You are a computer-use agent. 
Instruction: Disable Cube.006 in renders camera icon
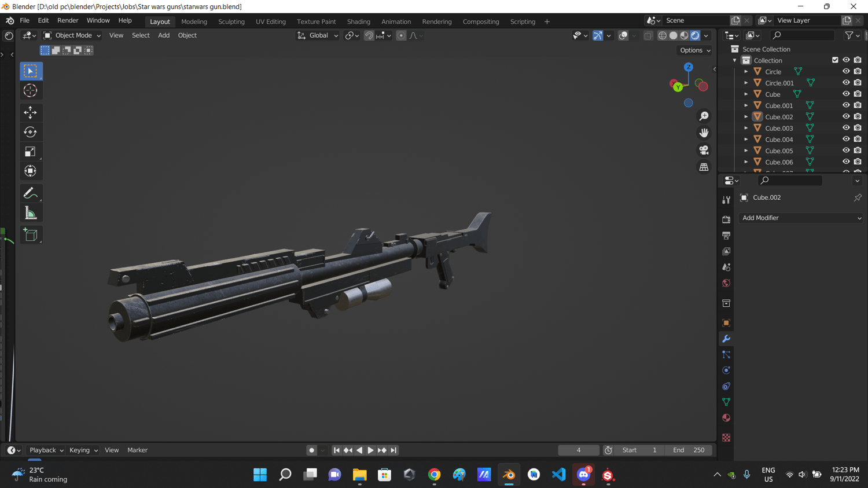(858, 162)
